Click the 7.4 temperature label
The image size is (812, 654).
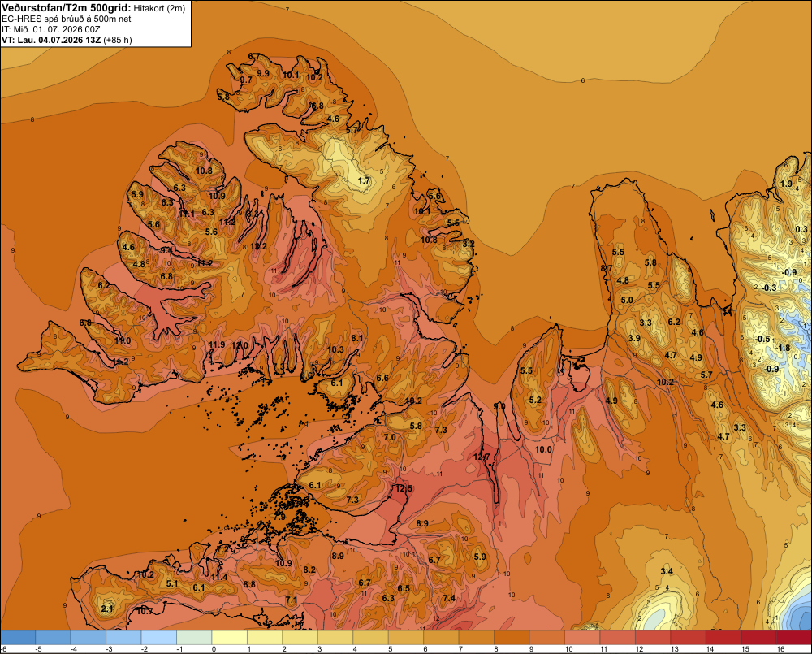(449, 598)
